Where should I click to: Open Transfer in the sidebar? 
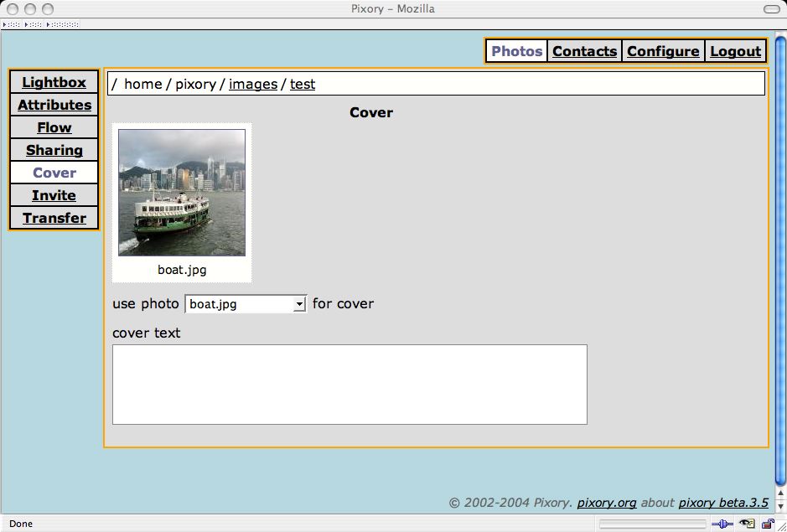tap(54, 218)
